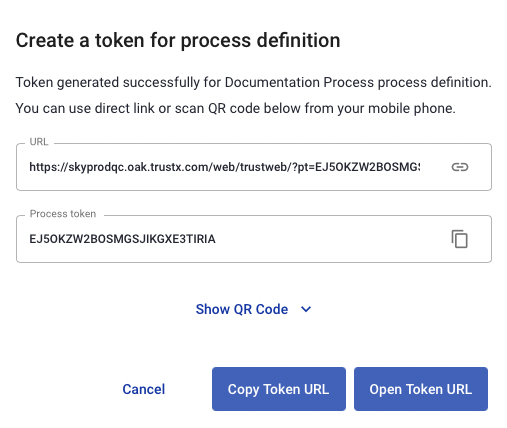Click the URL field label
Viewport: 507px width, 428px height.
tap(39, 142)
